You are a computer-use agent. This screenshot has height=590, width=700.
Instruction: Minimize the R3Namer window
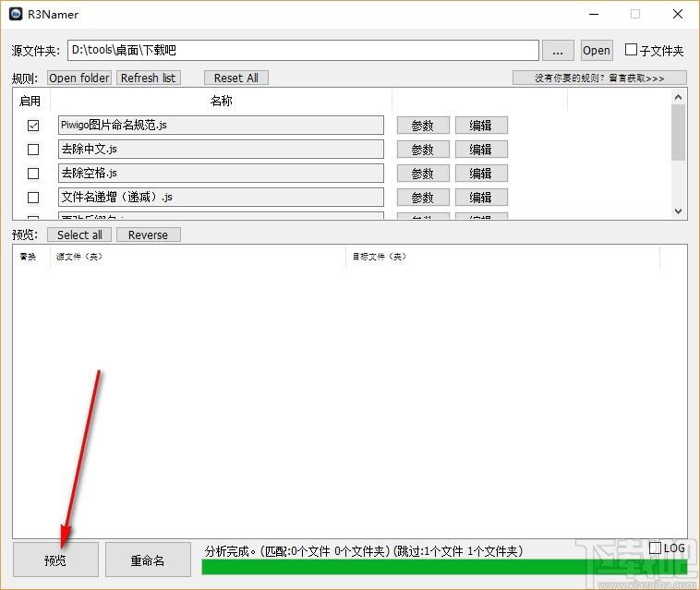594,14
